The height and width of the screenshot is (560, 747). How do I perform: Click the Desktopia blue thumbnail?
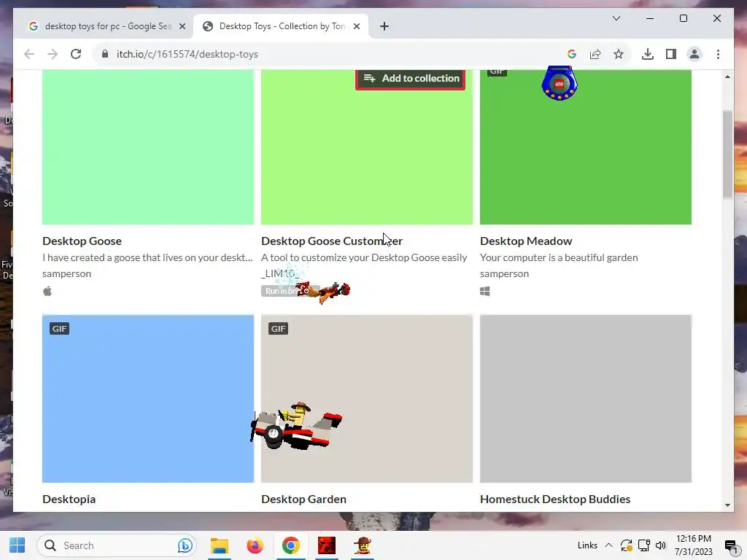[148, 399]
